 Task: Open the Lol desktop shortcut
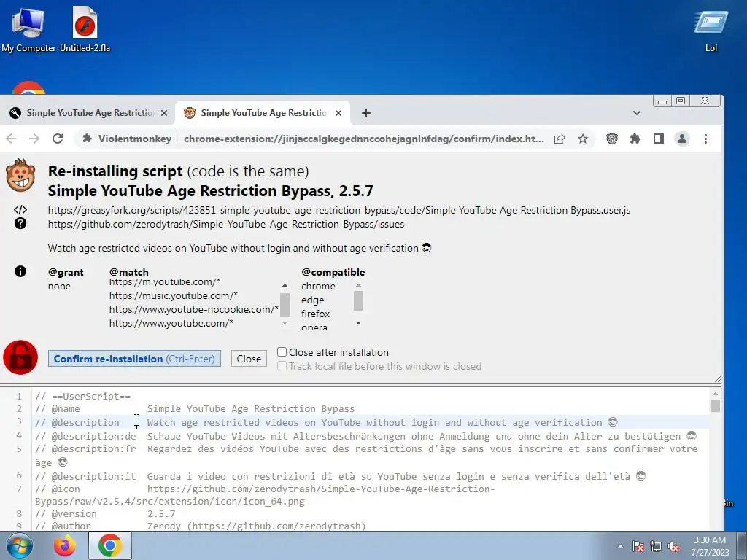(x=711, y=31)
